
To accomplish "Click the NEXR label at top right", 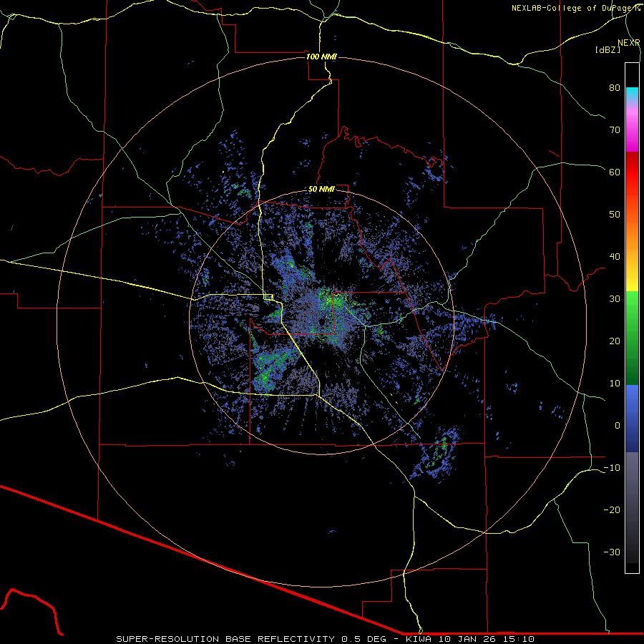I will (629, 43).
